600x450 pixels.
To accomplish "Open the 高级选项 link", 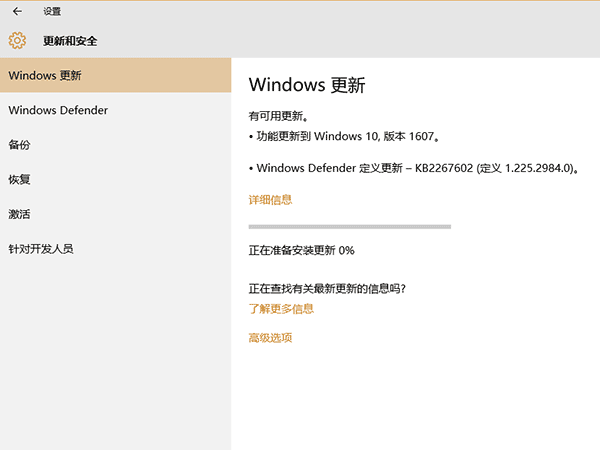I will pyautogui.click(x=270, y=338).
